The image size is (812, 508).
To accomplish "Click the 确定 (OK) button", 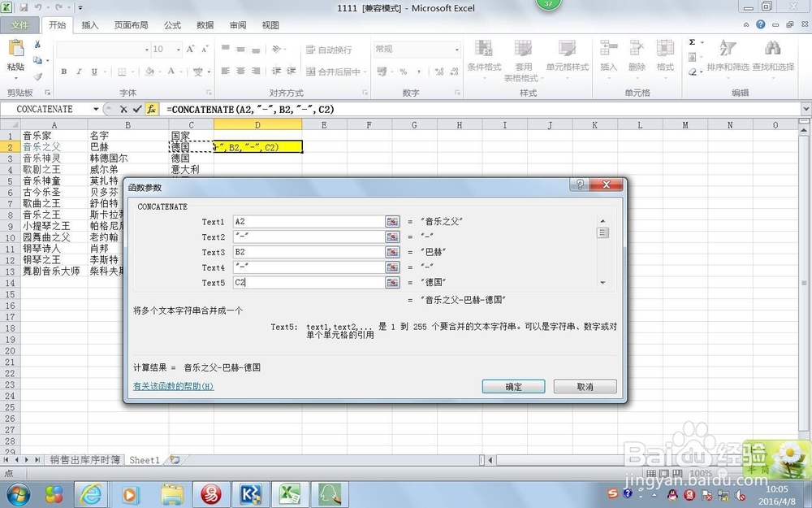I will [x=513, y=387].
